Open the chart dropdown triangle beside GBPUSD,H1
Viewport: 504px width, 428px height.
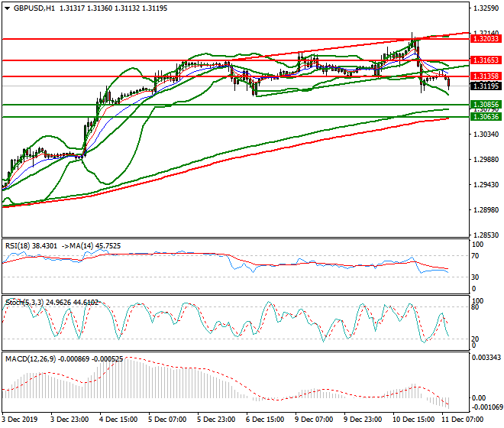pyautogui.click(x=7, y=8)
